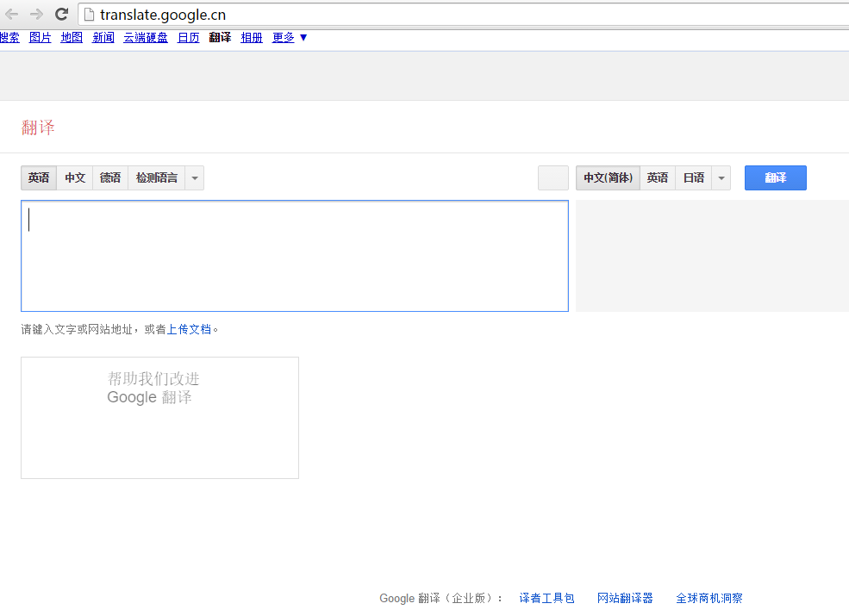Click the page icon in the address bar

coord(88,15)
